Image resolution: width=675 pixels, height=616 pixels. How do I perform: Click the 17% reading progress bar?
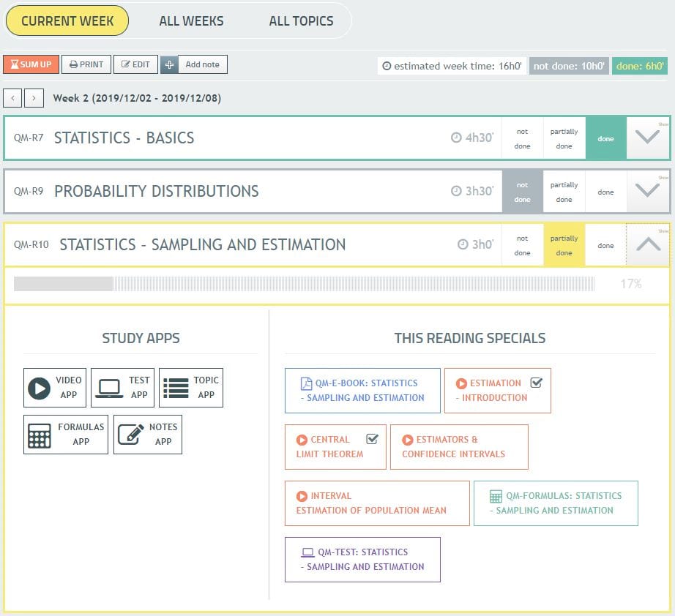pos(304,284)
